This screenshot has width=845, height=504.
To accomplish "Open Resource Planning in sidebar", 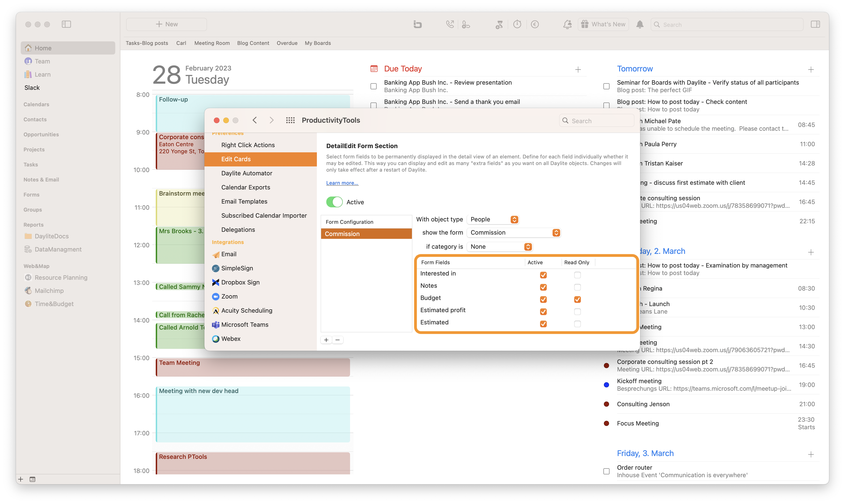I will click(x=61, y=277).
